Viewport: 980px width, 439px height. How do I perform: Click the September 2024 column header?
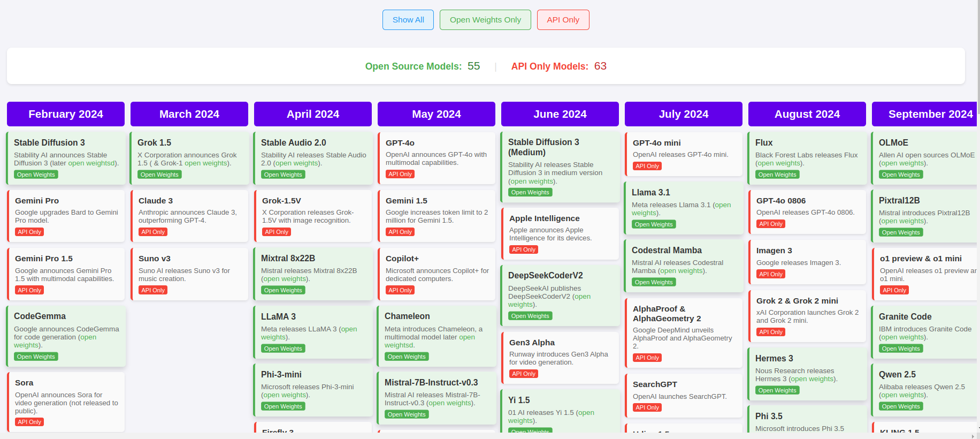pos(924,114)
